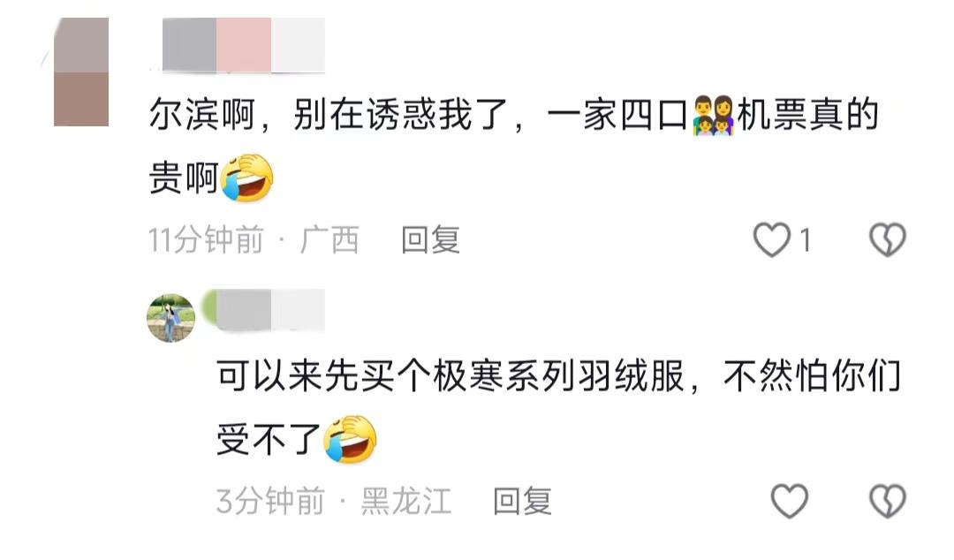Image resolution: width=954 pixels, height=560 pixels.
Task: Select the comment text starting with 尔滨啊
Action: click(514, 146)
